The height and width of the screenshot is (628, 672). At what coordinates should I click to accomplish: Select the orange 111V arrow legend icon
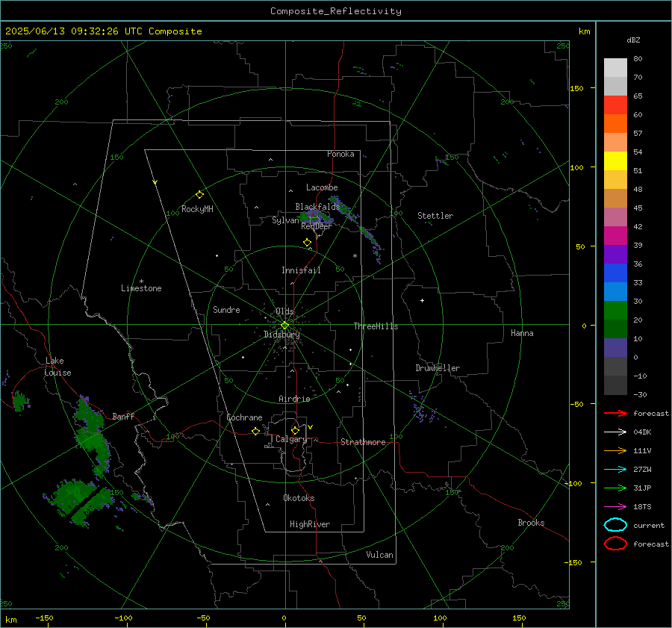(615, 450)
